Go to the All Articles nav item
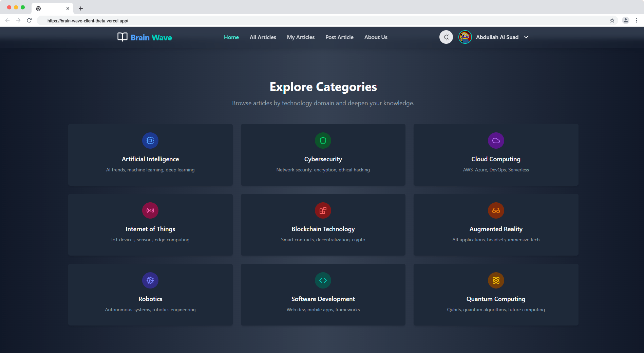Screen dimensions: 644x353 point(263,37)
